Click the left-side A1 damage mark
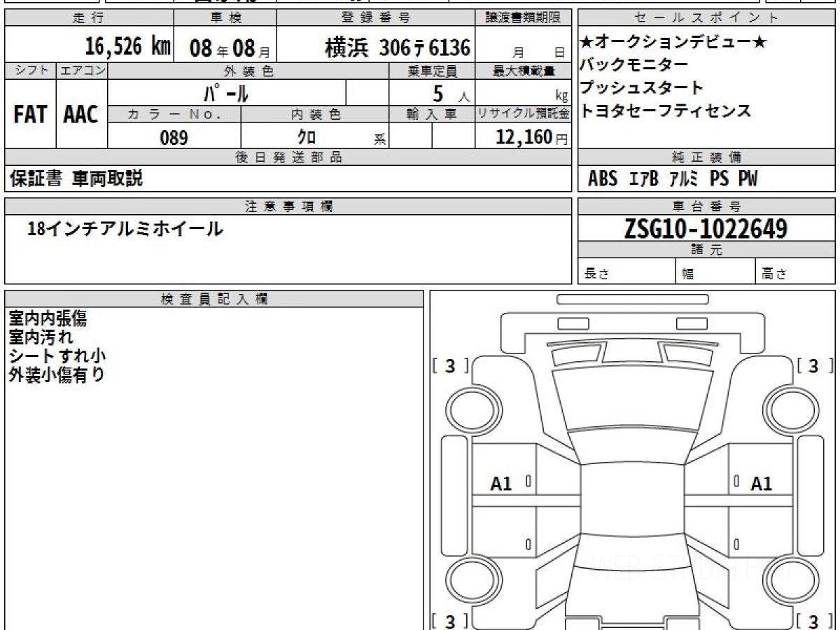Image resolution: width=840 pixels, height=630 pixels. tap(501, 483)
